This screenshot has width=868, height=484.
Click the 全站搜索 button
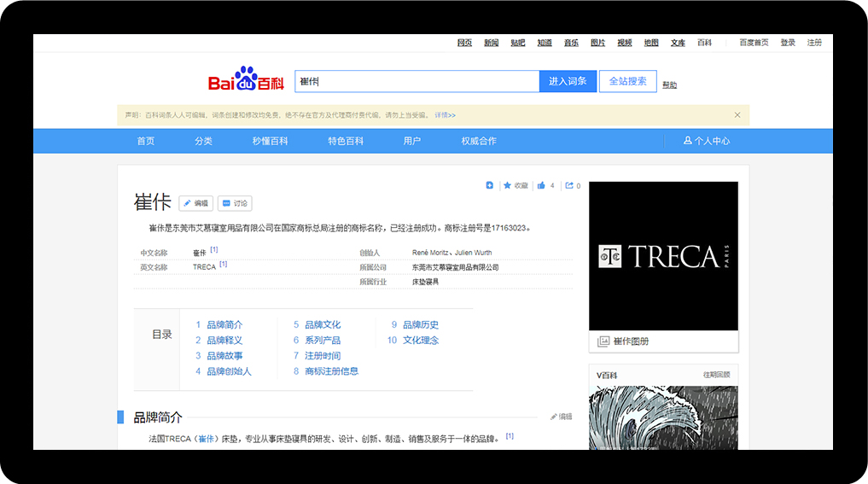coord(628,81)
